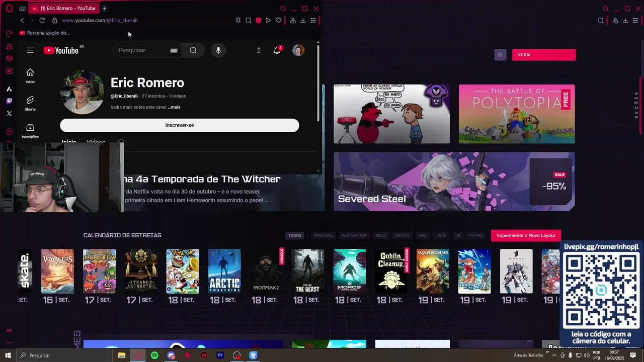This screenshot has height=362, width=644.
Task: Open YouTube hamburger guide menu
Action: coord(30,50)
